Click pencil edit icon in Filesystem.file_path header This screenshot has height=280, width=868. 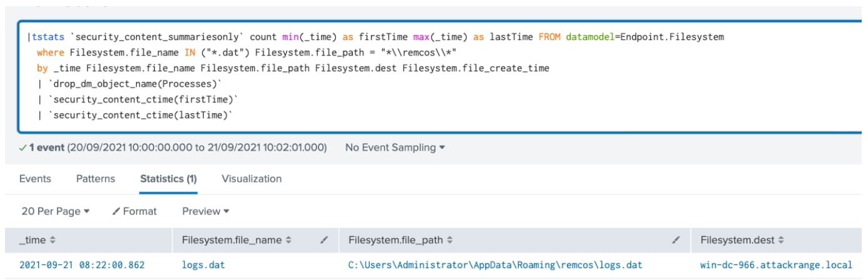[x=676, y=240]
